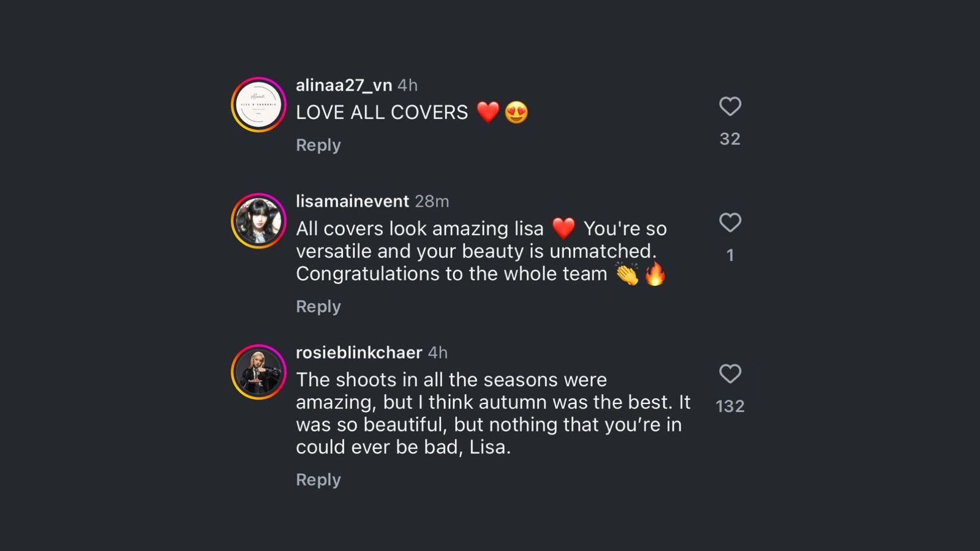
Task: Reply to rosieblinkchaer's autumn comment
Action: click(x=318, y=480)
